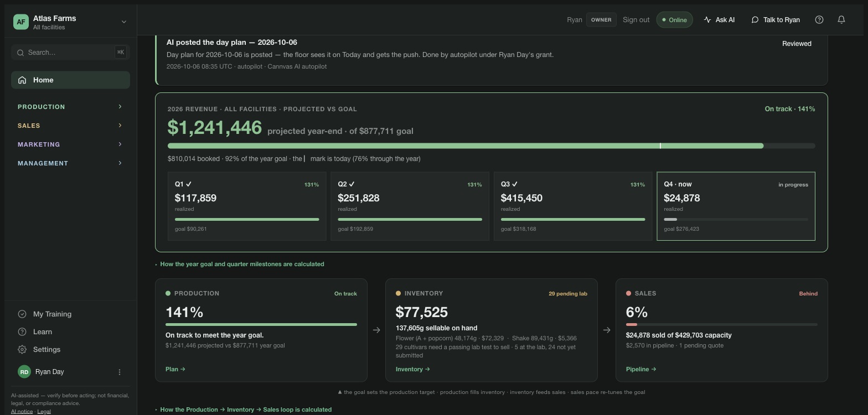The height and width of the screenshot is (415, 868).
Task: Open the Legal link
Action: point(44,412)
